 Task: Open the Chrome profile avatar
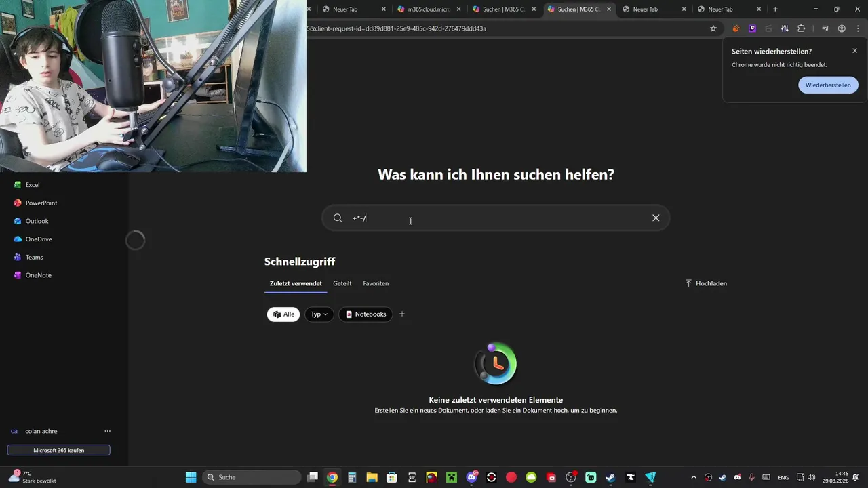(842, 28)
